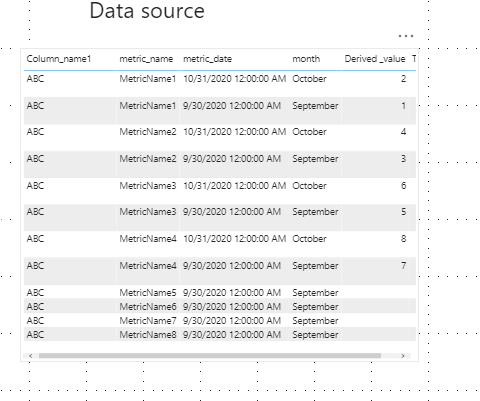
Task: Select the MetricName5 cell
Action: click(x=148, y=293)
